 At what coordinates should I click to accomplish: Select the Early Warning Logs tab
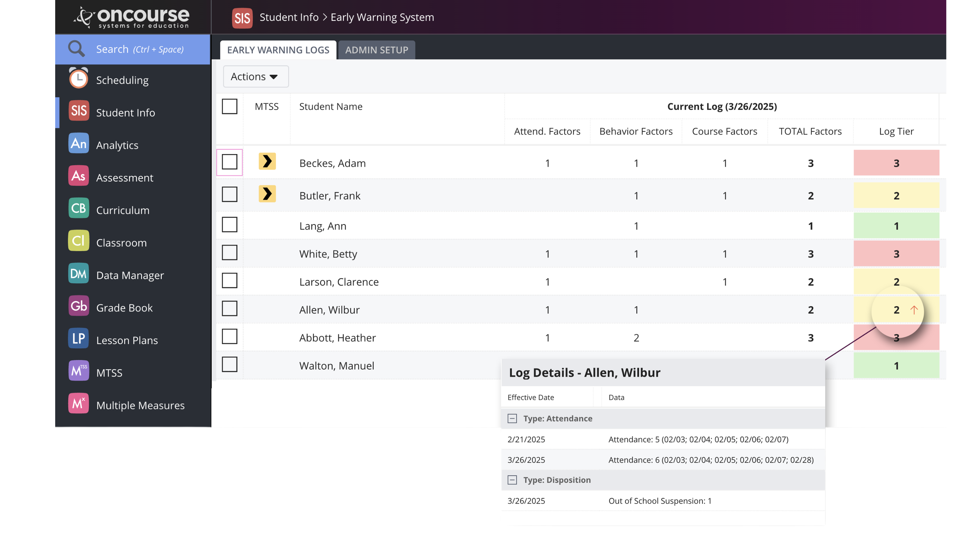tap(278, 50)
